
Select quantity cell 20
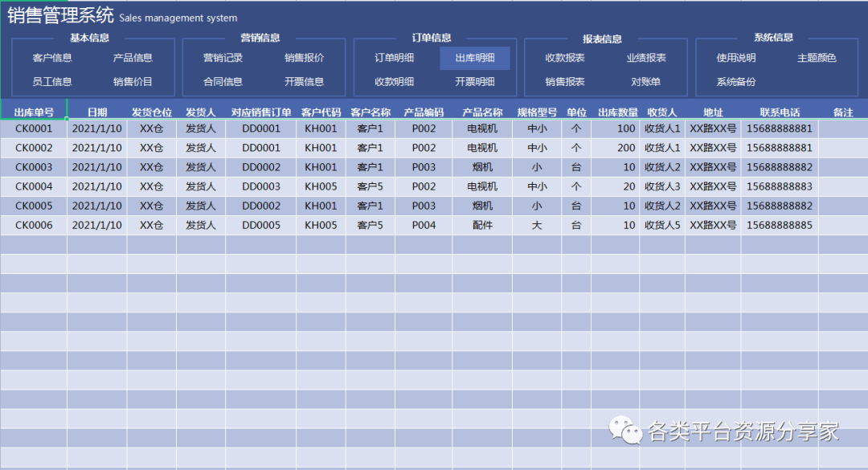tap(616, 186)
